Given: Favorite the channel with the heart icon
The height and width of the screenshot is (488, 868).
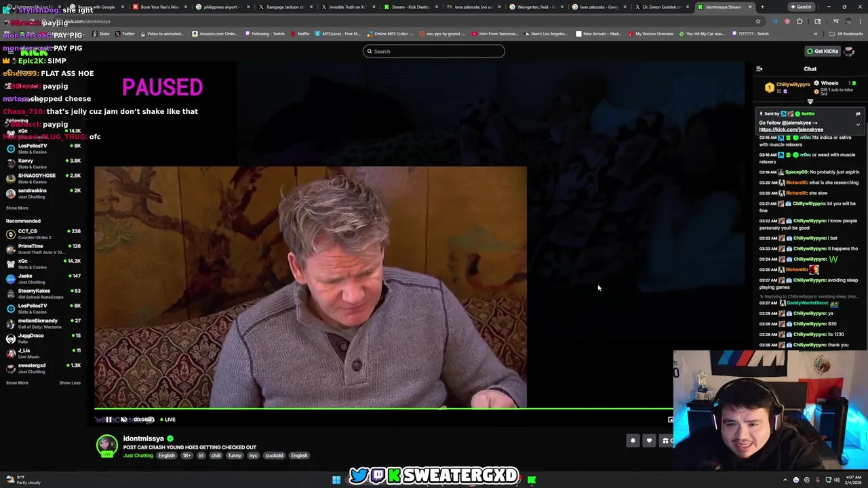Looking at the screenshot, I should point(649,441).
